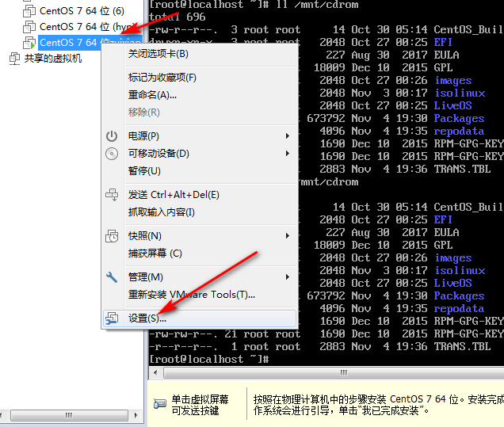Expand the 快照(N) submenu arrow
This screenshot has width=504, height=427.
pyautogui.click(x=288, y=236)
